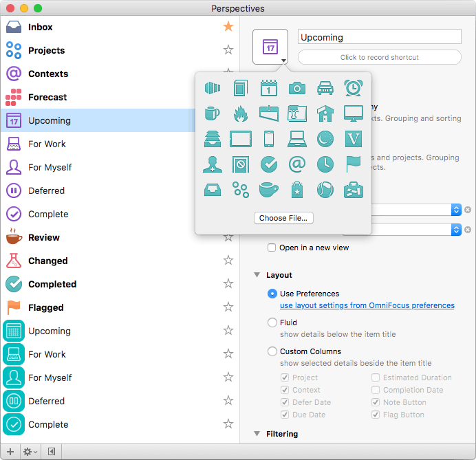This screenshot has height=460, width=476.
Task: Pick the safe vault icon
Action: click(x=241, y=164)
